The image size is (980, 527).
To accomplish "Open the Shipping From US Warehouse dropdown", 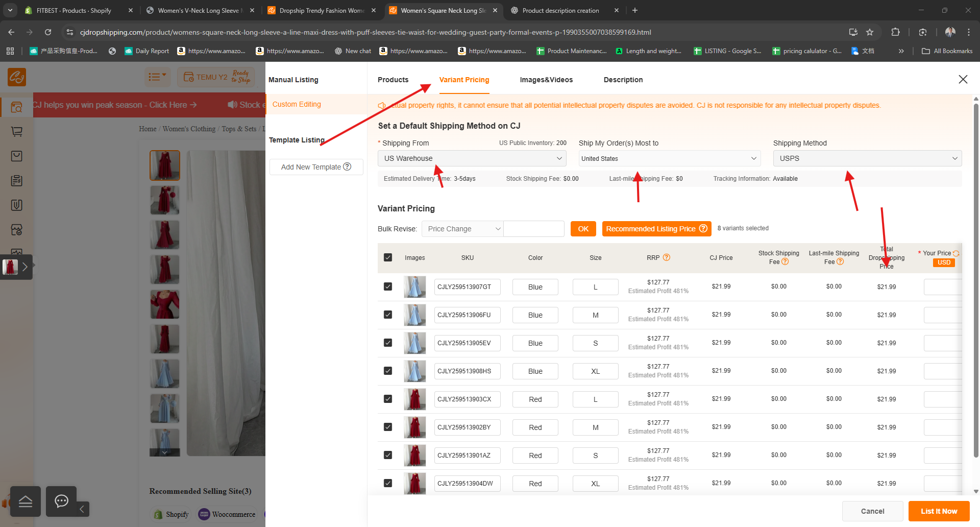I will point(472,158).
